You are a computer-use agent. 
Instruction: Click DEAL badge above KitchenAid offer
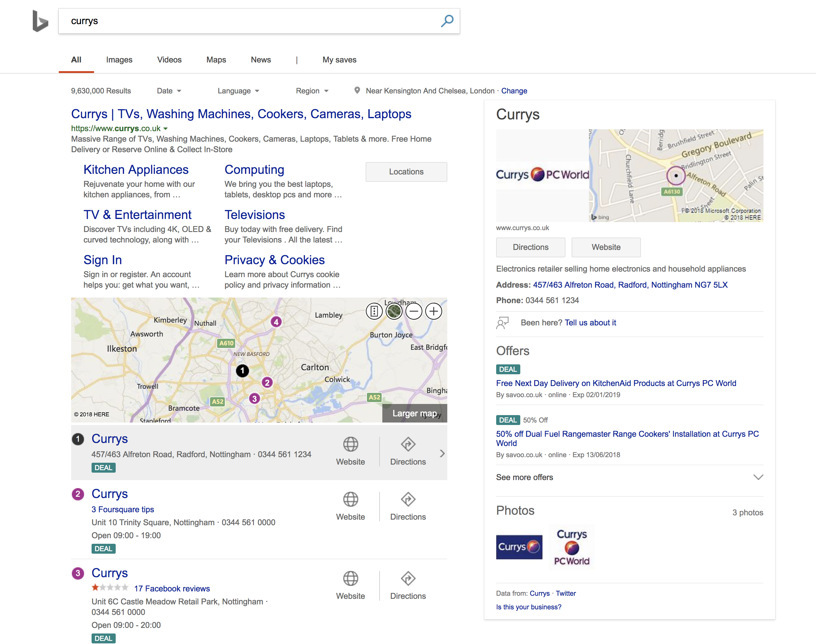(508, 369)
